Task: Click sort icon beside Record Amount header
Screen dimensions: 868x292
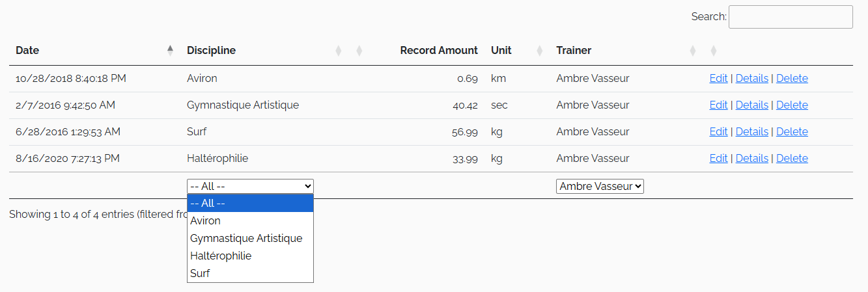Action: tap(359, 51)
